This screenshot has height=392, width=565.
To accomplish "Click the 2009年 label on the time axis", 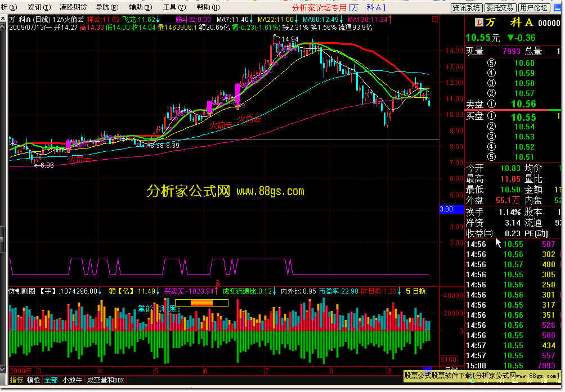I will [x=21, y=371].
